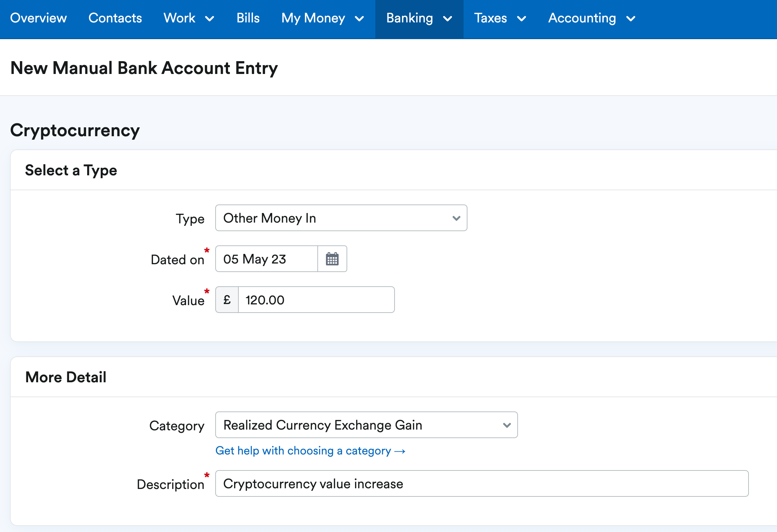This screenshot has width=777, height=532.
Task: Follow 'Get help with choosing a category' link
Action: point(310,451)
